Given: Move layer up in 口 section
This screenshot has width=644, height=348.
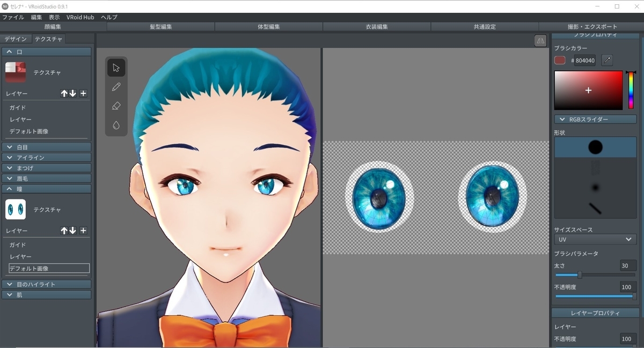Looking at the screenshot, I should (64, 93).
